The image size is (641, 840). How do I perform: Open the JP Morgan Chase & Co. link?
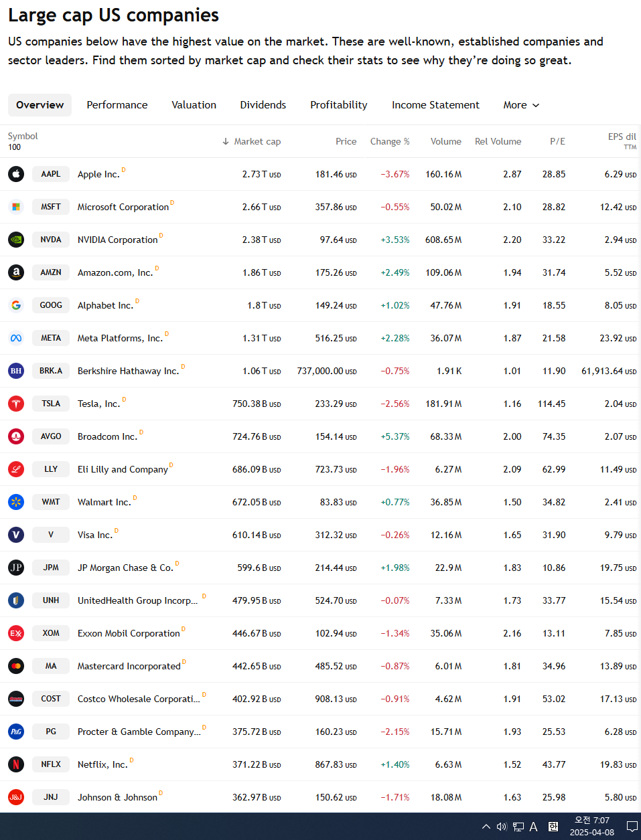click(125, 568)
